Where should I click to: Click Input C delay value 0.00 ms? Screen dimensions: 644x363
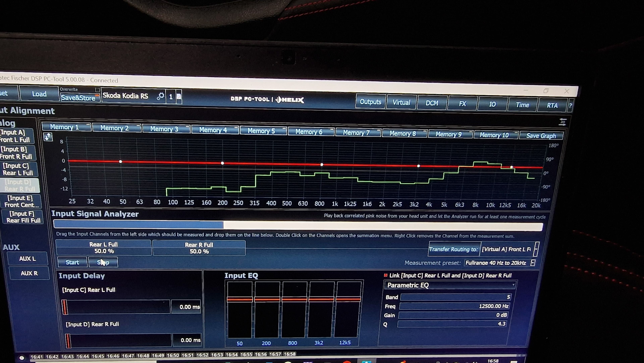(x=186, y=307)
